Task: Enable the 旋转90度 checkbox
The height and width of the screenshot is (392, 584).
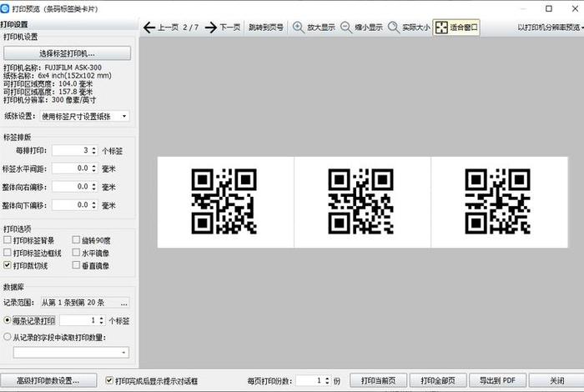Action: pos(76,239)
